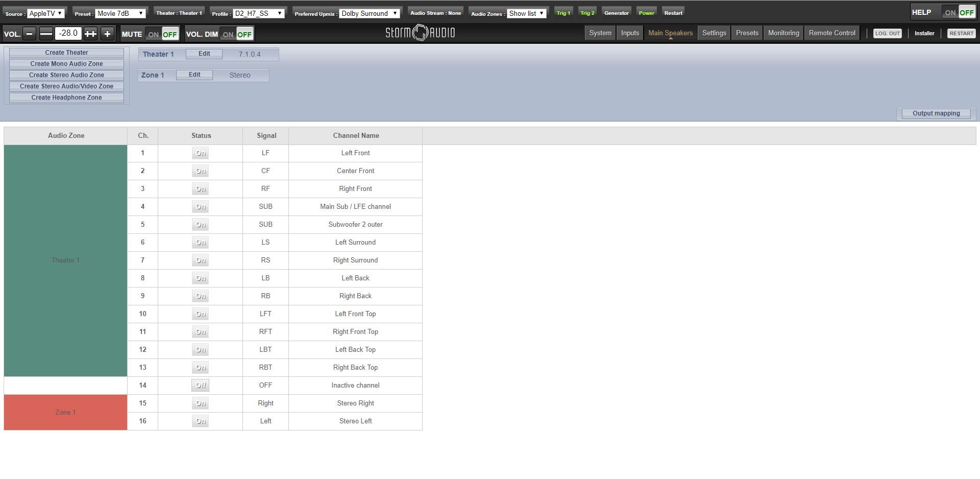
Task: Click the Signal column header
Action: 266,136
